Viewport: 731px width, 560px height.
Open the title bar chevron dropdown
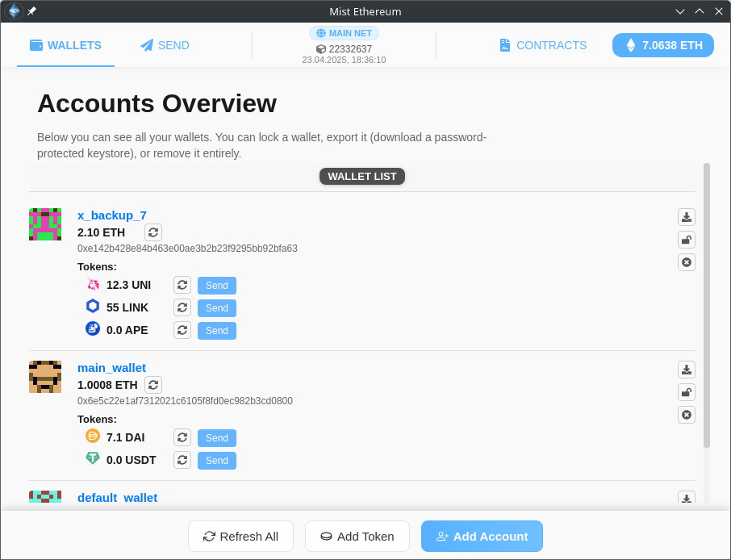click(680, 11)
